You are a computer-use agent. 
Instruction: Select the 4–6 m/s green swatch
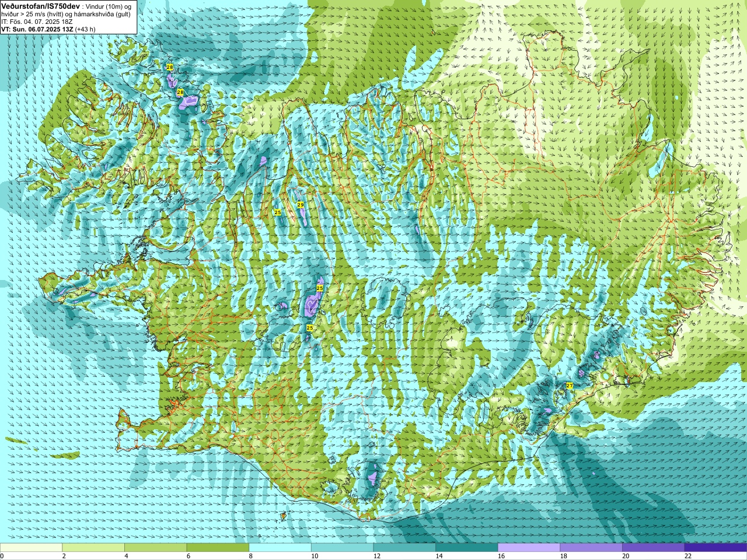click(155, 548)
